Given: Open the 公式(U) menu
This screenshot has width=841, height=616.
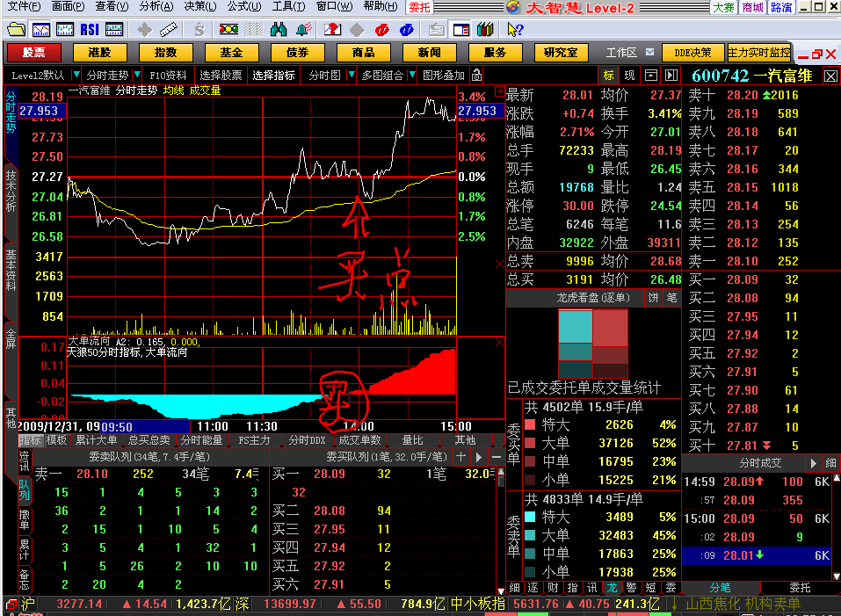Looking at the screenshot, I should pos(244,6).
